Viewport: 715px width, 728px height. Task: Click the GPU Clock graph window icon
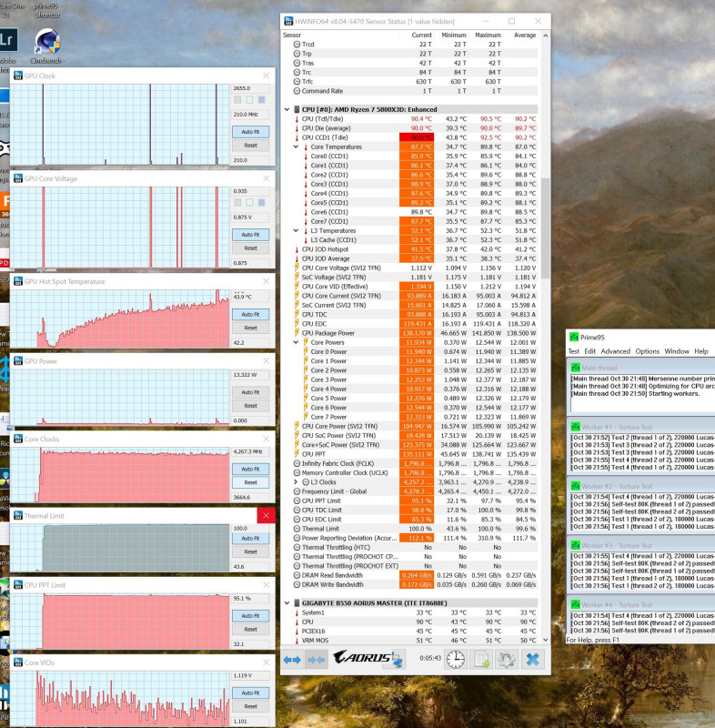point(18,76)
